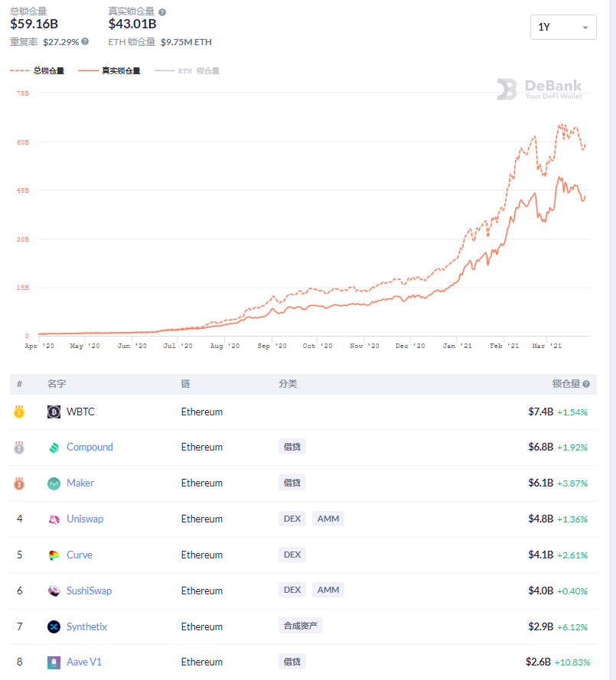The width and height of the screenshot is (616, 680).
Task: Click Ethereum chain in the Curve row
Action: coord(202,555)
